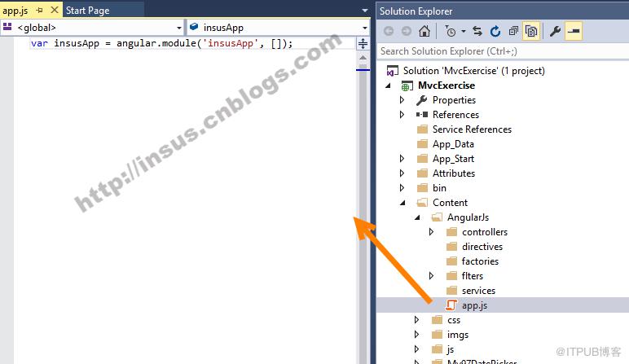Click the References node icon
The height and width of the screenshot is (364, 629).
[422, 115]
